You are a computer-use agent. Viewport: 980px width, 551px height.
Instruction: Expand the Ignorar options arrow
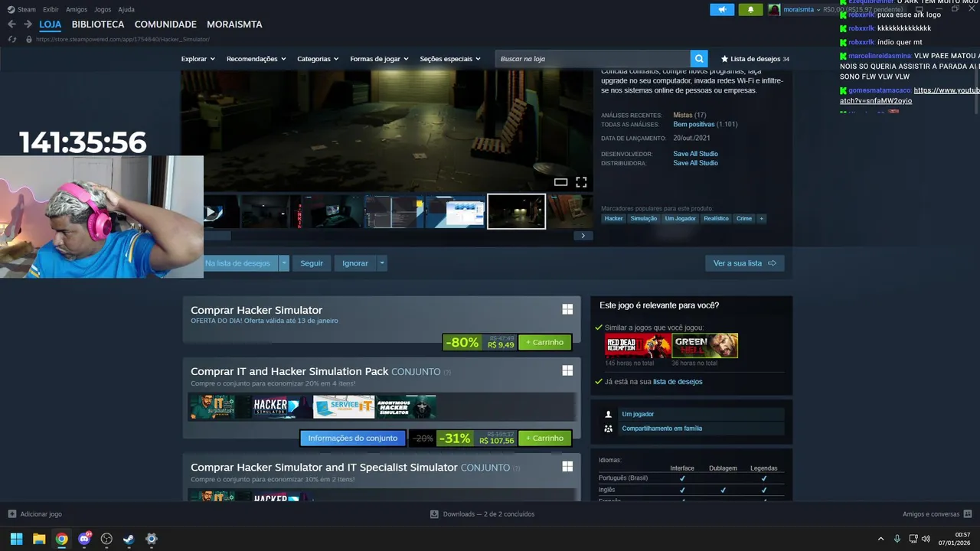click(x=382, y=263)
